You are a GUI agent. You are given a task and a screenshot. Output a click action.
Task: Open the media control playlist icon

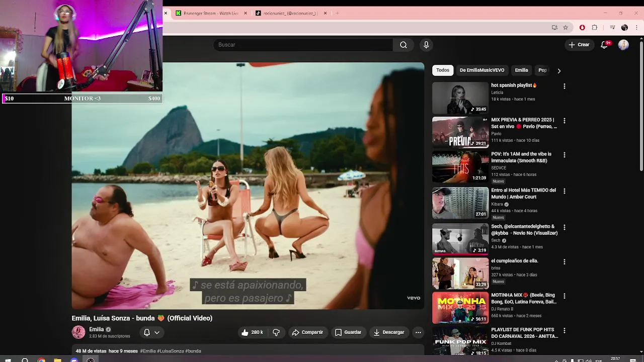pos(612,28)
